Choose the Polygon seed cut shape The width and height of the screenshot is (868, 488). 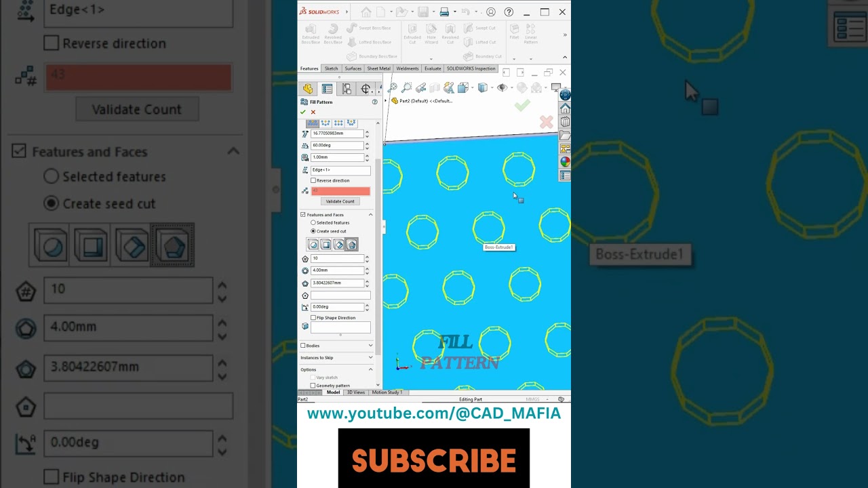click(x=351, y=245)
